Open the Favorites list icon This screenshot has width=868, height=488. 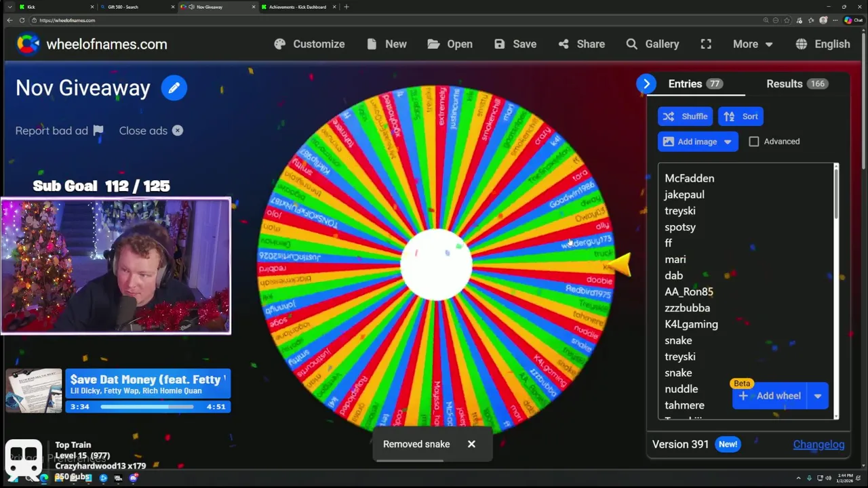coord(811,20)
